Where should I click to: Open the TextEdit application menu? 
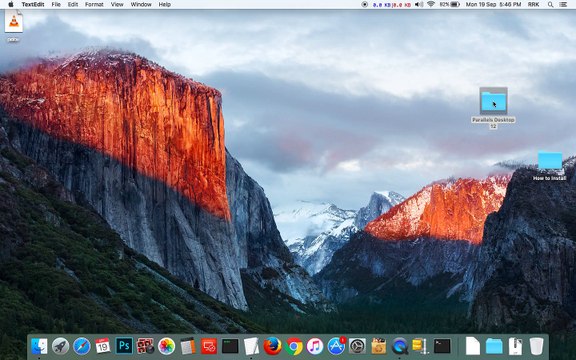[x=33, y=4]
